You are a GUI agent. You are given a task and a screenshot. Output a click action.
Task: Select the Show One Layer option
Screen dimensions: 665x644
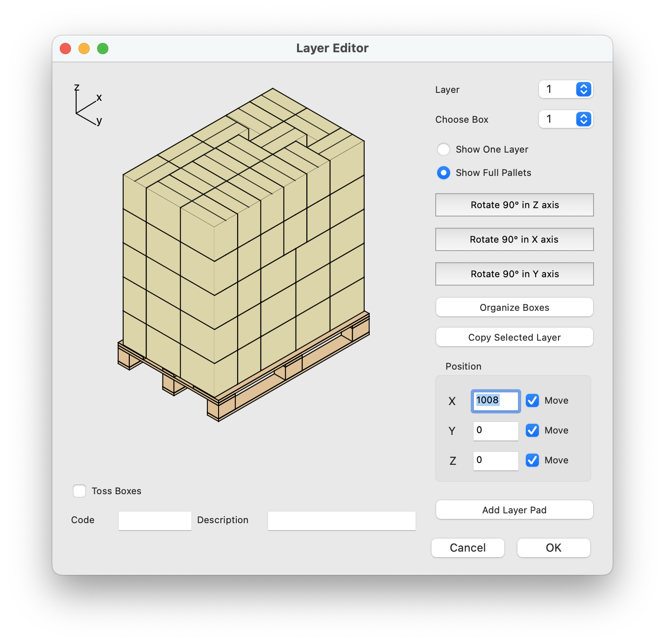point(443,149)
